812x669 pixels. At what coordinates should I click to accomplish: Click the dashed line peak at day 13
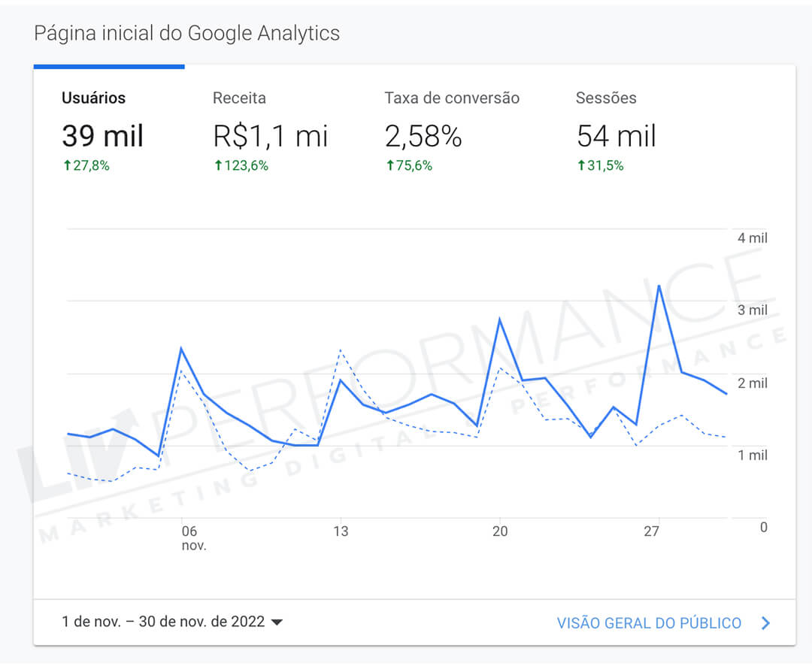(341, 350)
